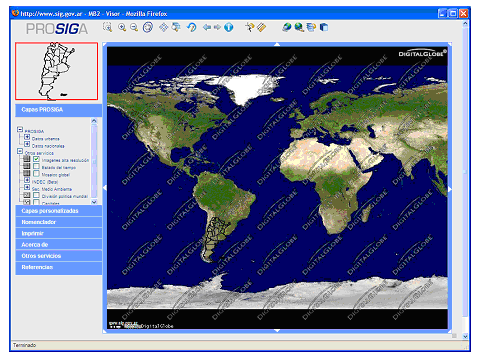The height and width of the screenshot is (360, 480).
Task: Expand the Sec. Medio Ambiente node
Action: [x=27, y=187]
